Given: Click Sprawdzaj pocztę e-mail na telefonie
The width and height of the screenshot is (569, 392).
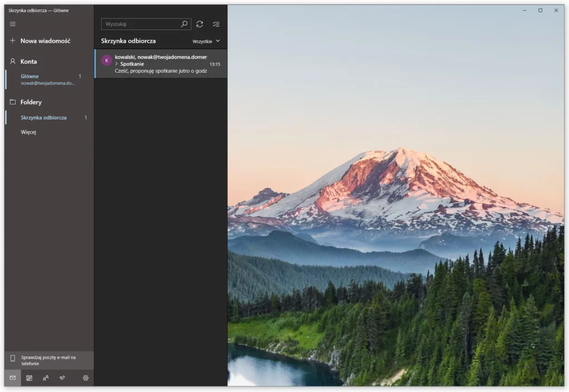Looking at the screenshot, I should (x=48, y=360).
